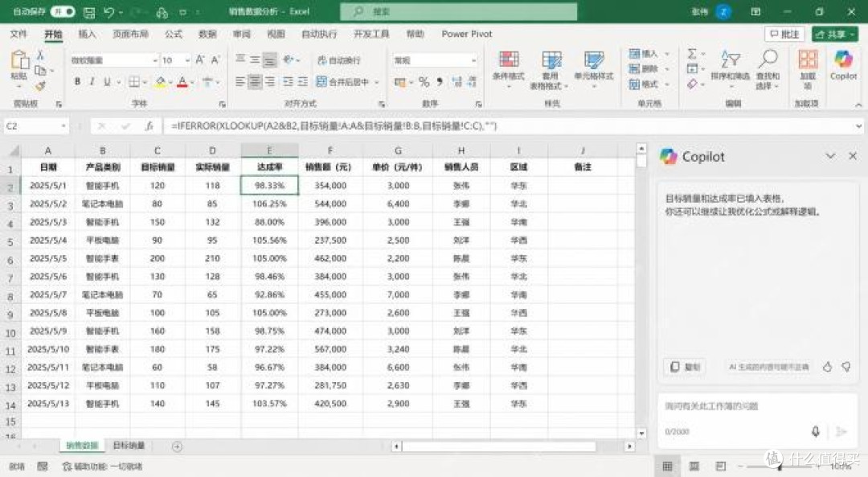Open the font size dropdown
The height and width of the screenshot is (477, 868).
187,60
